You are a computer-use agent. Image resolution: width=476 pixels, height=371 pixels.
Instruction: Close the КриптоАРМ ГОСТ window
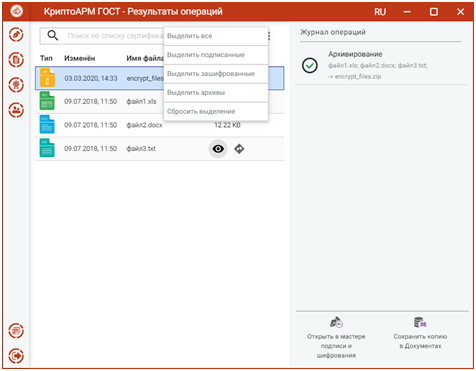(460, 12)
